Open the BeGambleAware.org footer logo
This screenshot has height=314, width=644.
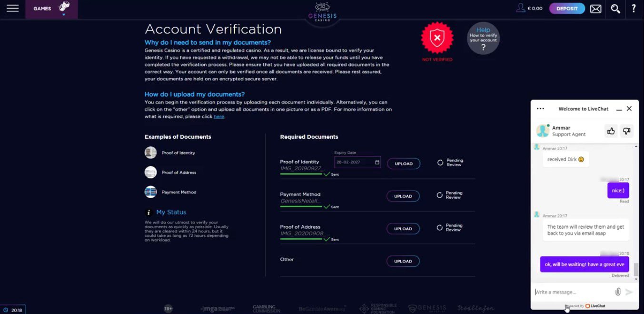[322, 309]
